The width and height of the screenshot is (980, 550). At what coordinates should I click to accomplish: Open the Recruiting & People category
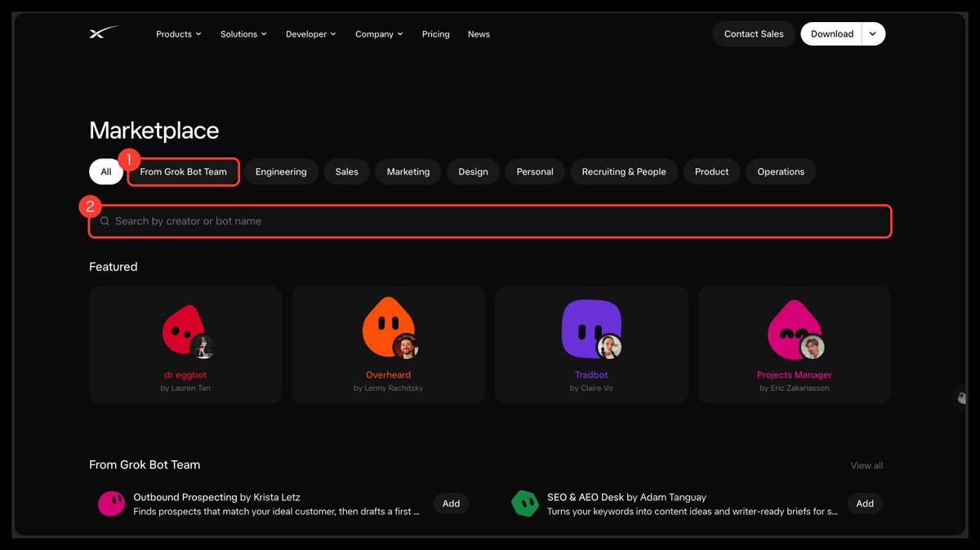pyautogui.click(x=624, y=172)
